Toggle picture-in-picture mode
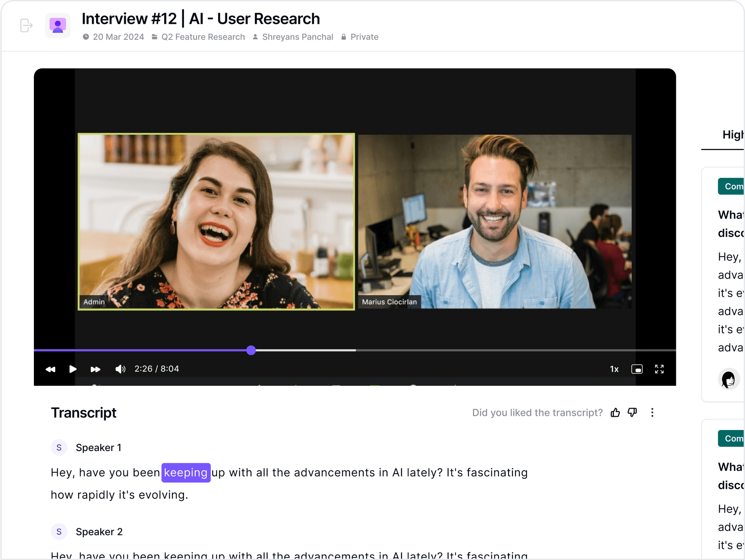 coord(637,369)
